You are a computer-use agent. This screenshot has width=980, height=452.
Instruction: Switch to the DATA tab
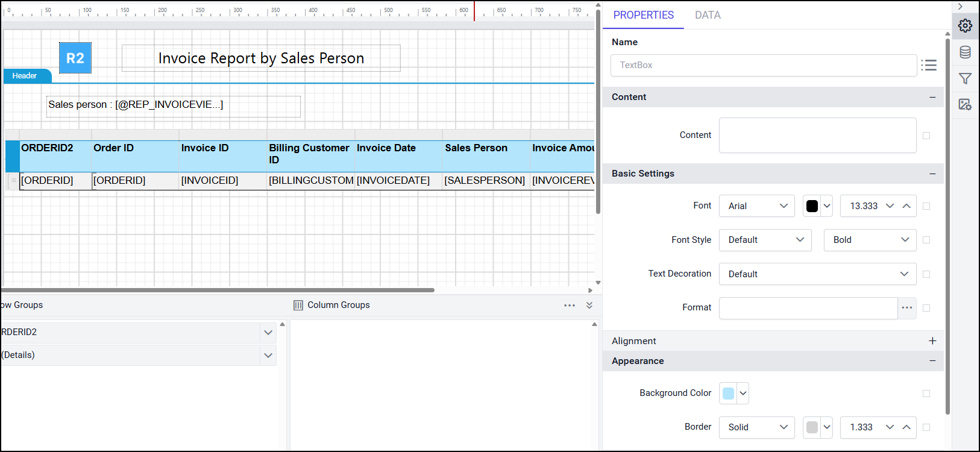[708, 15]
